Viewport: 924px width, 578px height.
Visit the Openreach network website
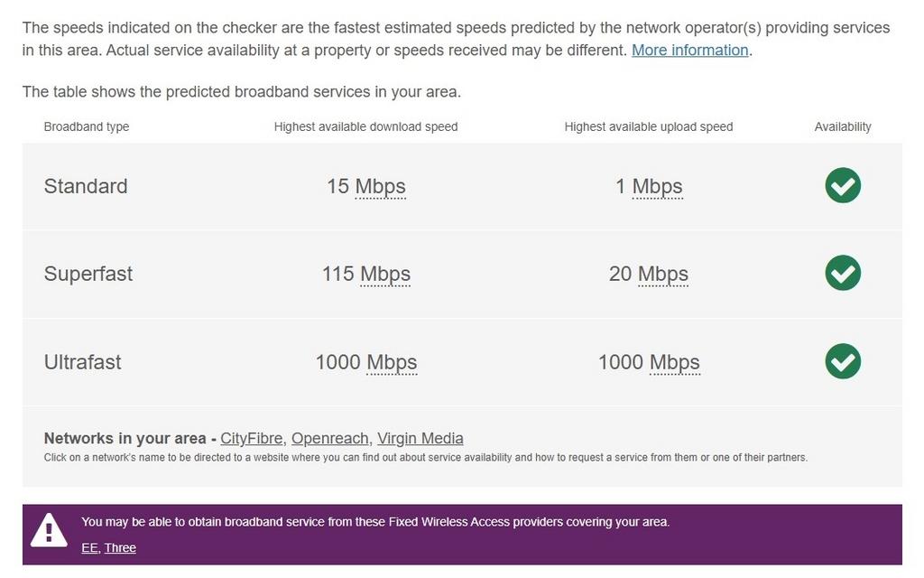coord(329,438)
